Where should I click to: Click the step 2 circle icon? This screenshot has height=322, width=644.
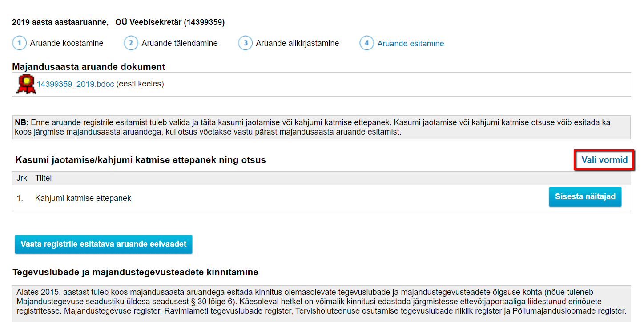(x=131, y=43)
